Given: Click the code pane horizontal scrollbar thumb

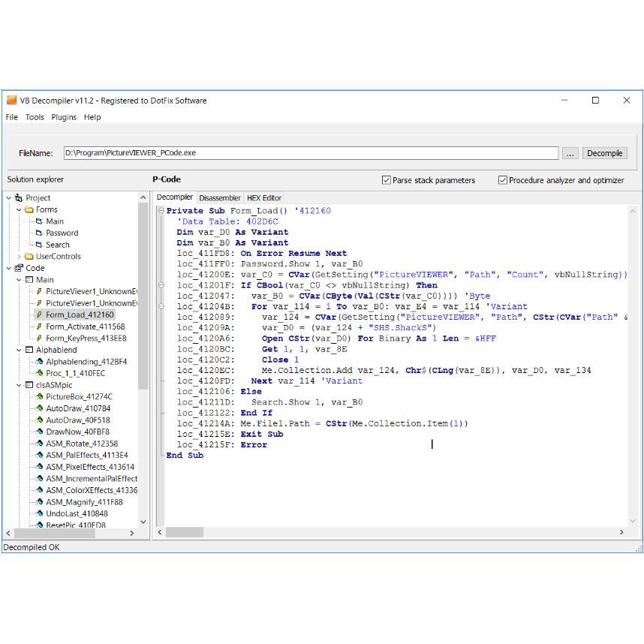Looking at the screenshot, I should tap(184, 532).
